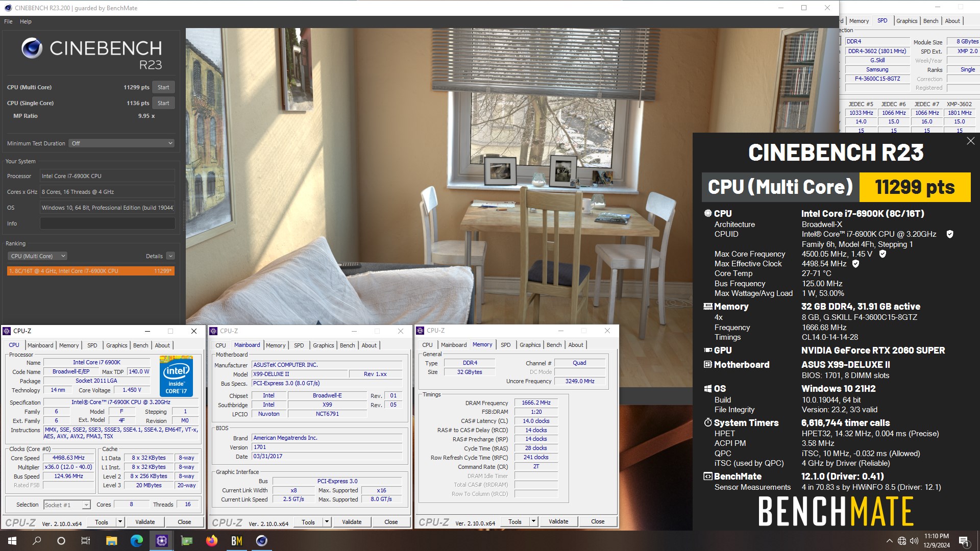Viewport: 980px width, 551px height.
Task: Open Graphics tab in Mainboard CPU-Z window
Action: click(x=323, y=345)
